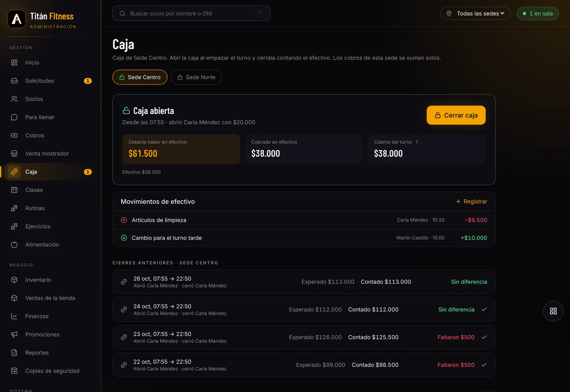Open Alimentación via the apple icon
This screenshot has width=570, height=392.
(14, 245)
